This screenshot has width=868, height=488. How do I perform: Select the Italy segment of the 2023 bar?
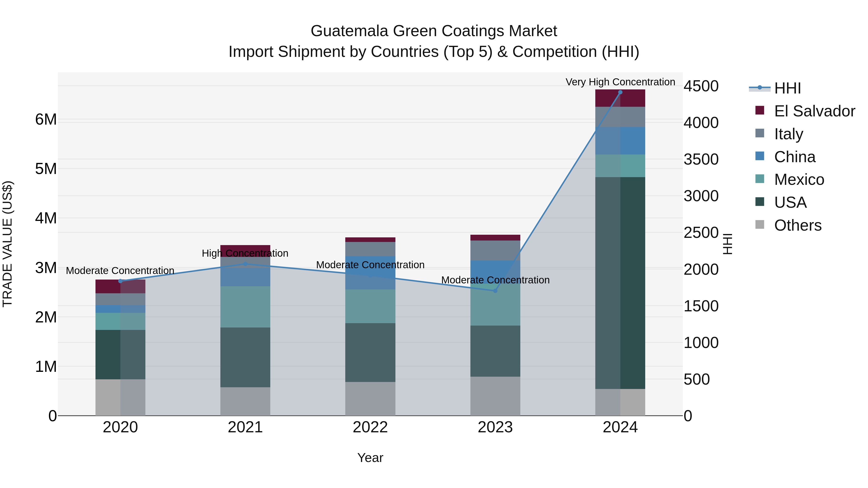click(x=495, y=251)
